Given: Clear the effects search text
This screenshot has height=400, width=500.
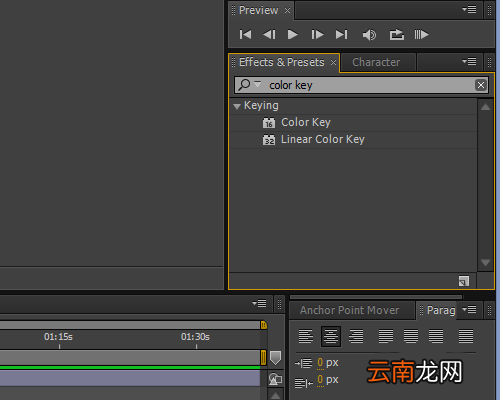Looking at the screenshot, I should [x=481, y=85].
